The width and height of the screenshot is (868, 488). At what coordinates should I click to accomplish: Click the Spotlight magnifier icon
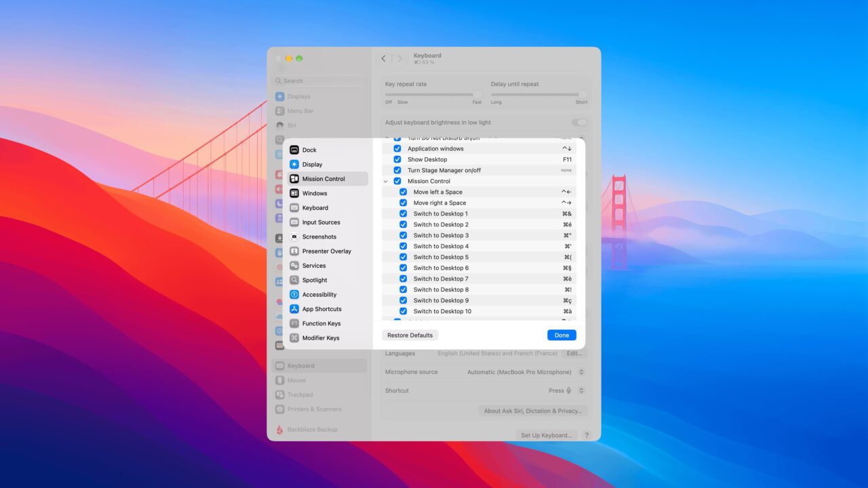point(294,280)
